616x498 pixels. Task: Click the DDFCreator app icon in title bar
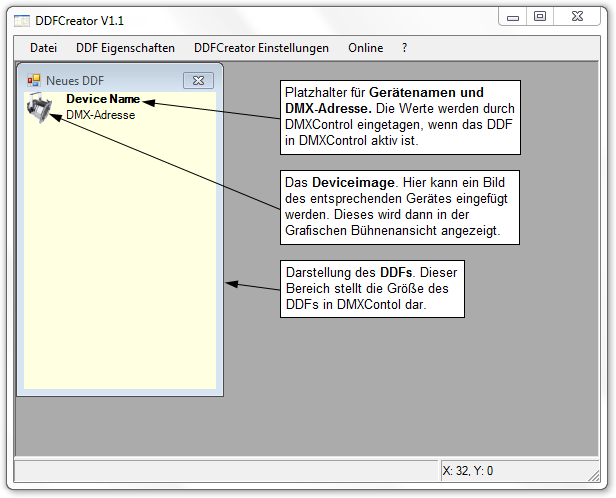pos(21,20)
